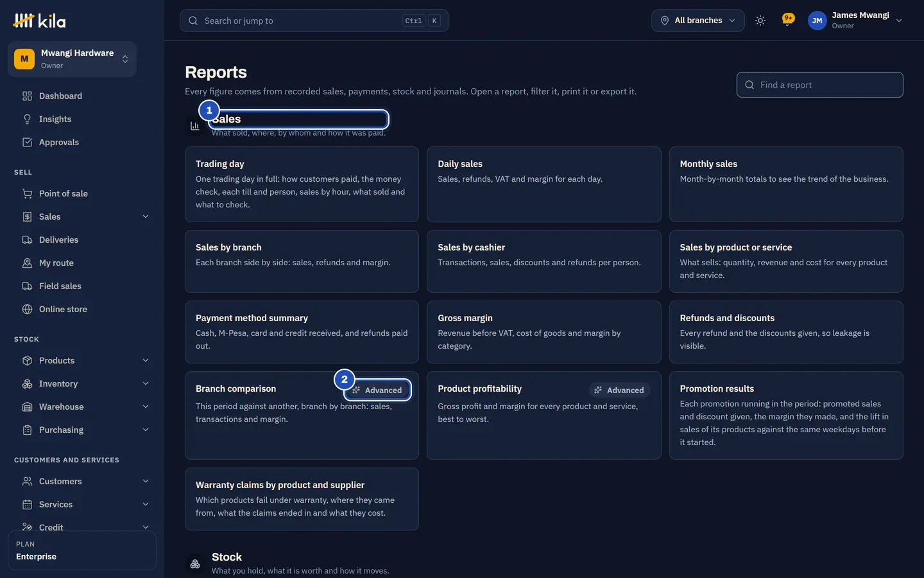This screenshot has height=578, width=924.
Task: Click the My route person icon
Action: point(27,263)
